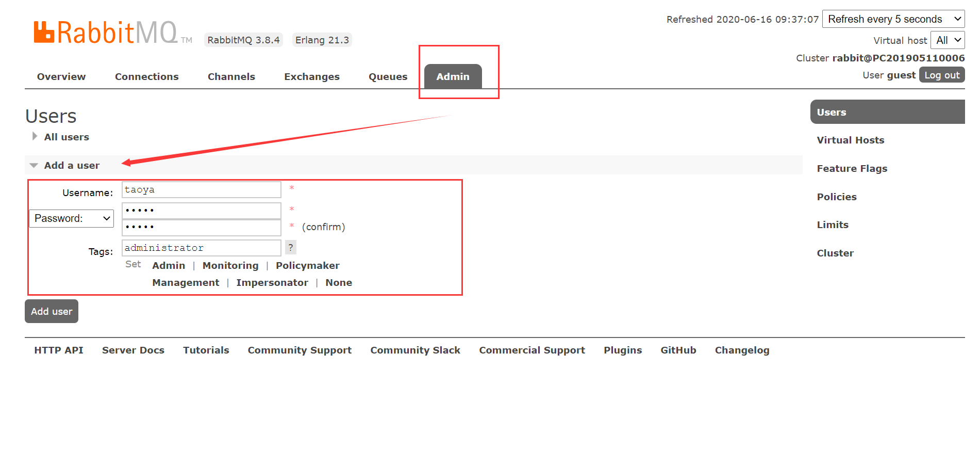
Task: Open the Changelog footer link
Action: (742, 350)
